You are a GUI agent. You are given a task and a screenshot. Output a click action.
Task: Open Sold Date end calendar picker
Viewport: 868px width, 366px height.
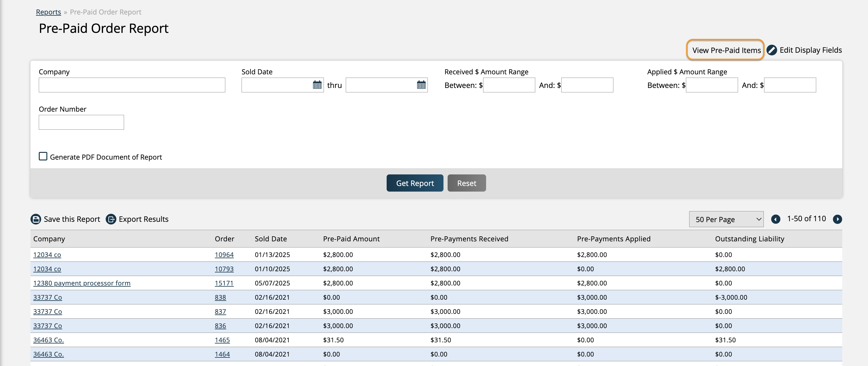421,85
